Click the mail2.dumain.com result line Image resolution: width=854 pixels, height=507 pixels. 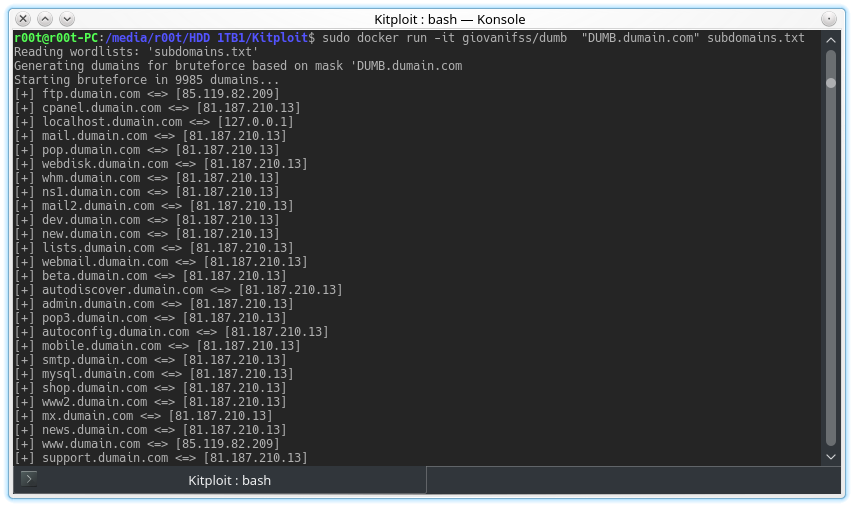[x=154, y=206]
